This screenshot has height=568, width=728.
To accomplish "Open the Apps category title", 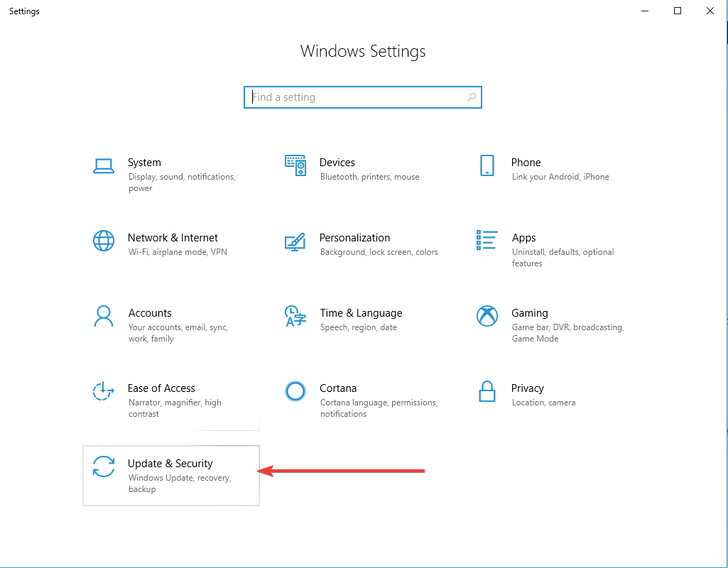I will [x=523, y=238].
